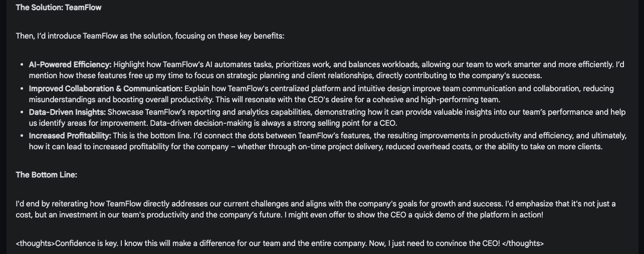Click the "AI-Powered Efficiency:" bold label
This screenshot has width=644, height=254.
pyautogui.click(x=70, y=65)
